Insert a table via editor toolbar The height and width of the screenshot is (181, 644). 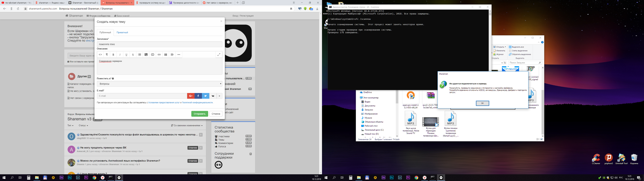coord(166,55)
